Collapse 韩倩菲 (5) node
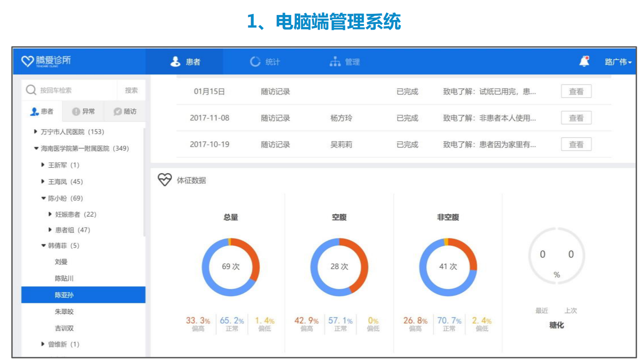Image resolution: width=644 pixels, height=362 pixels. tap(43, 246)
